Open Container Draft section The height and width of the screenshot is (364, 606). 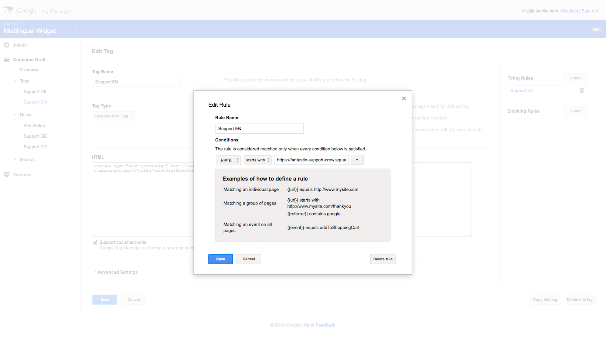(x=29, y=59)
